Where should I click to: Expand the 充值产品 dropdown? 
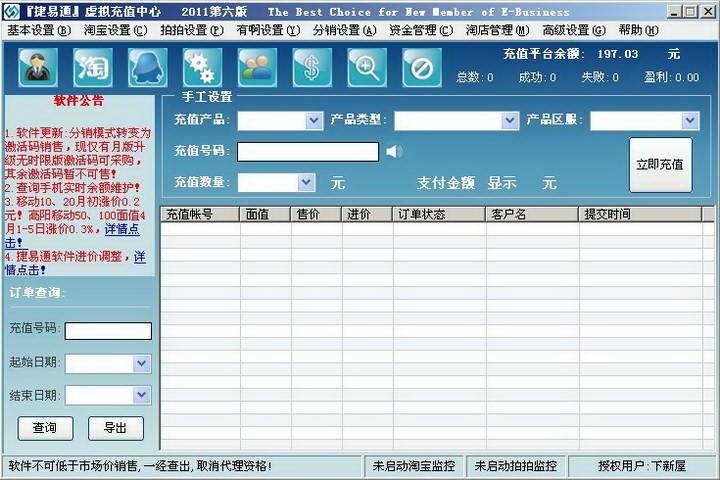[314, 121]
